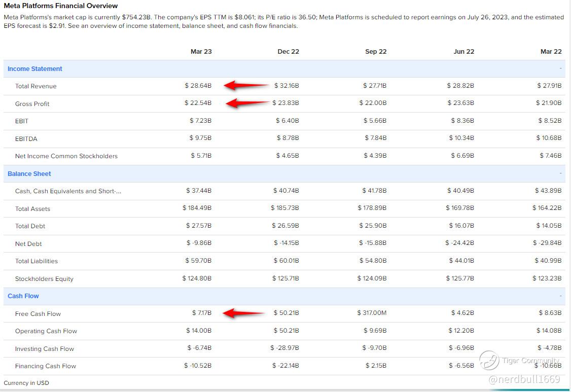Click the Meta Platforms Financial Overview heading
Screen dimensions: 571x392
pos(61,6)
